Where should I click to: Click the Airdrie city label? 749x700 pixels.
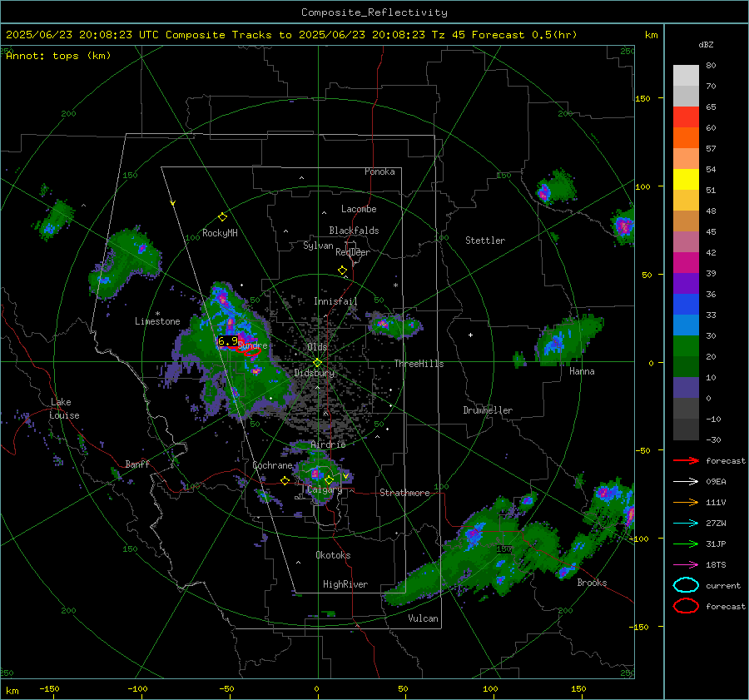point(328,444)
